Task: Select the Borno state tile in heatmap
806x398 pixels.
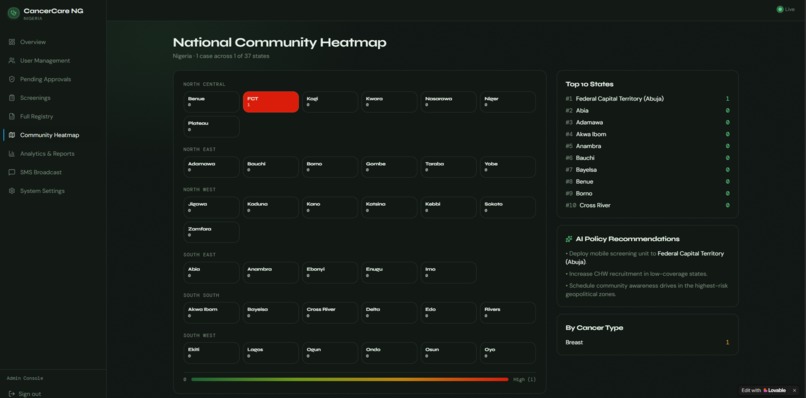Action: point(330,167)
